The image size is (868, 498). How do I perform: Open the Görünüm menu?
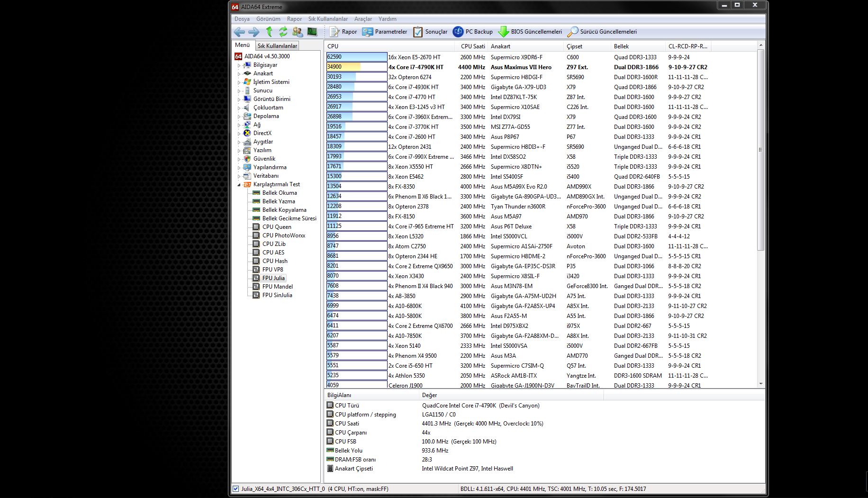[x=268, y=19]
